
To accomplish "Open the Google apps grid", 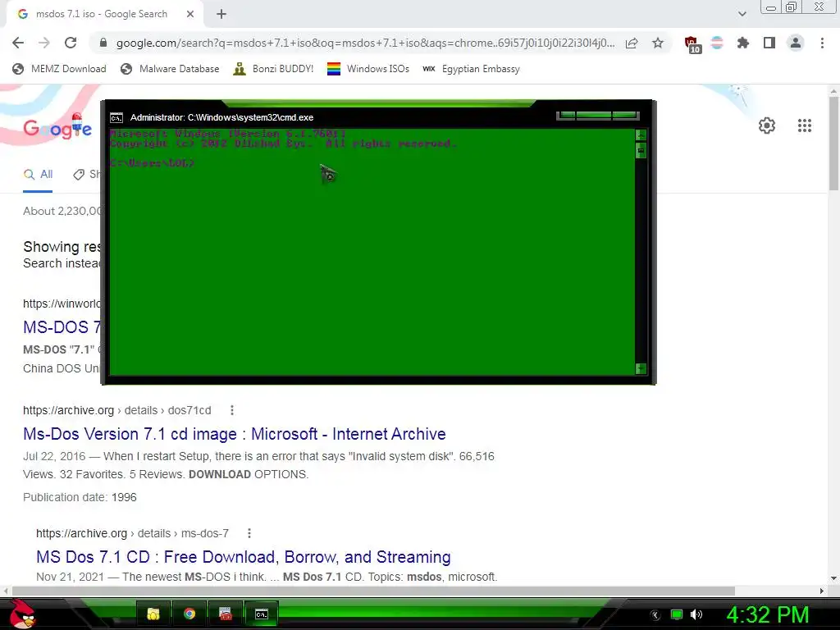I will 804,126.
